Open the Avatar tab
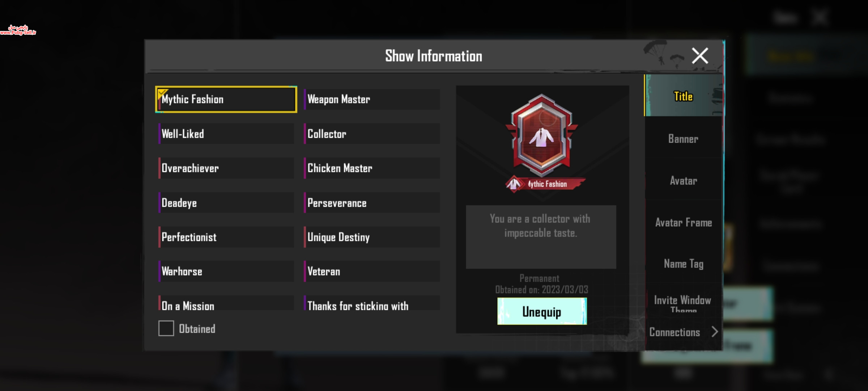This screenshot has width=868, height=391. pos(683,180)
